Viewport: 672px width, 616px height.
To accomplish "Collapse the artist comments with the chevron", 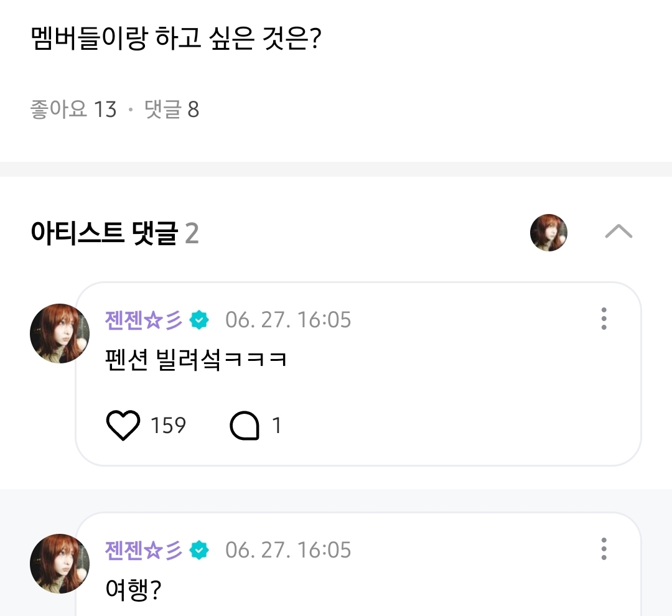I will point(618,232).
